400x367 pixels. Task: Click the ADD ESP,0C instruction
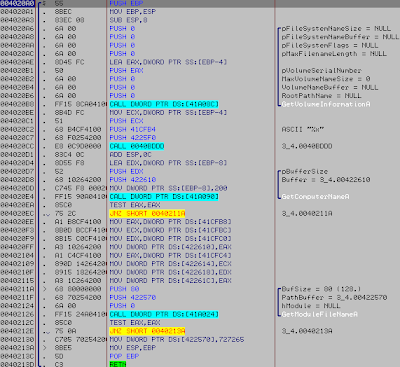tap(130, 155)
